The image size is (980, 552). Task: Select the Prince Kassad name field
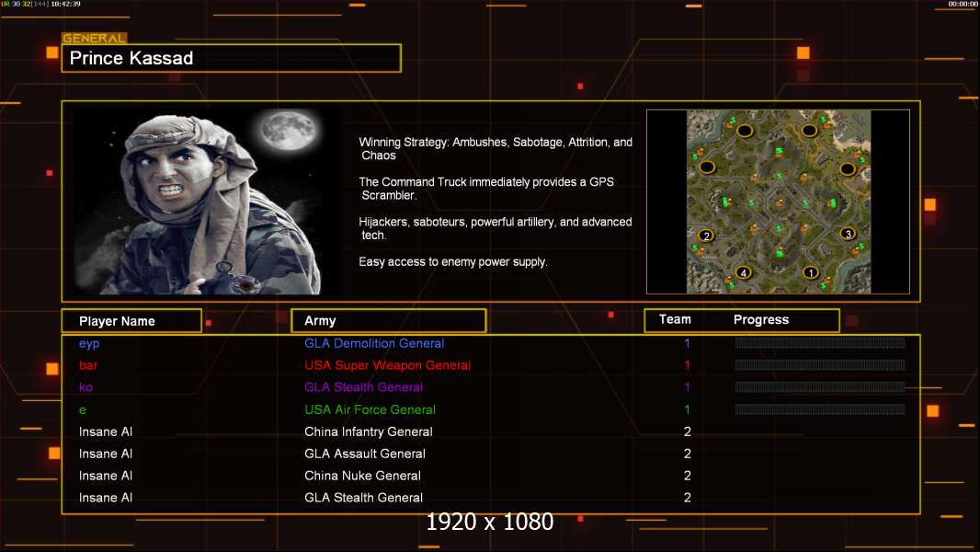click(x=231, y=59)
